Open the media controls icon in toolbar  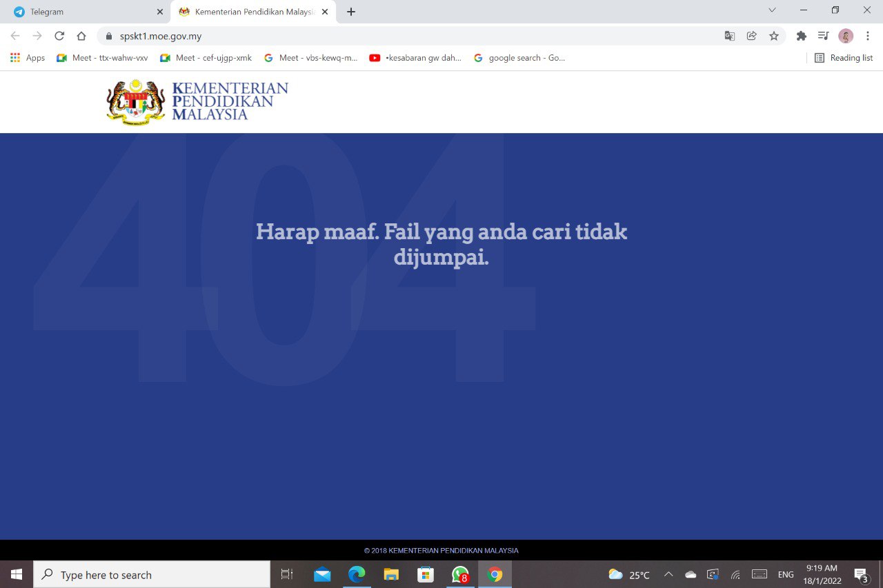coord(823,36)
